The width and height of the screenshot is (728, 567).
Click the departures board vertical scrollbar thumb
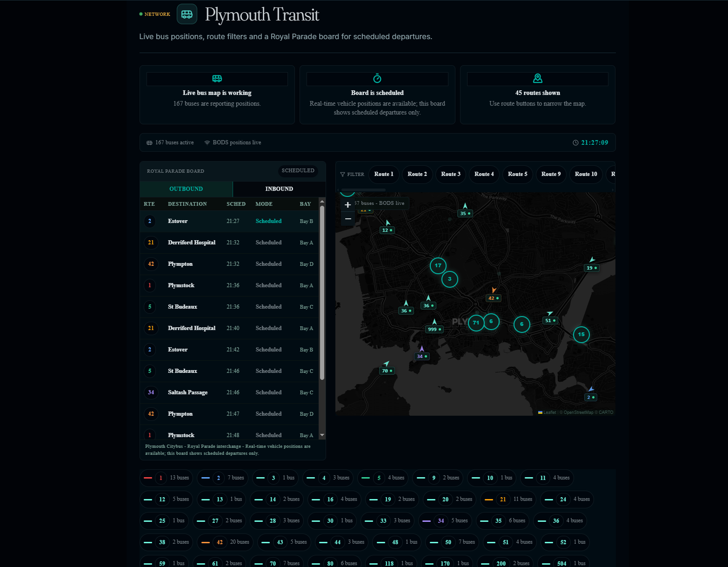(x=322, y=293)
